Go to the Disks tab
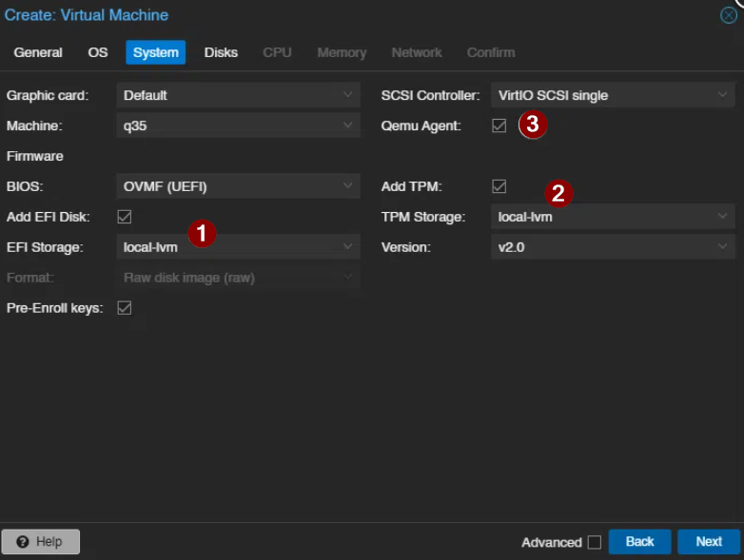 tap(221, 52)
